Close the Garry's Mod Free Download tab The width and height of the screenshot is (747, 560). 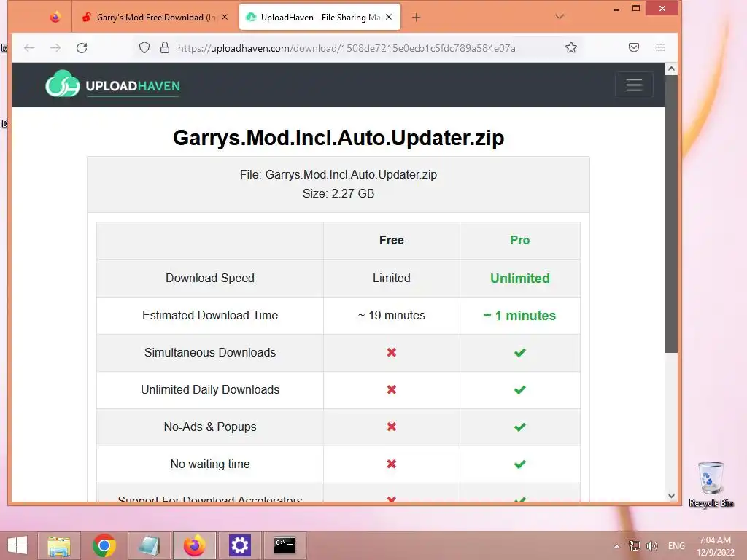tap(225, 17)
